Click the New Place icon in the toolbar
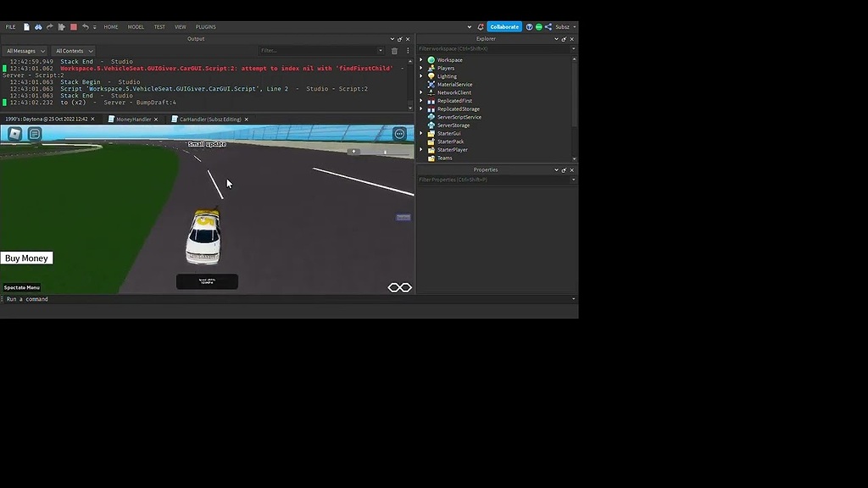 point(26,26)
